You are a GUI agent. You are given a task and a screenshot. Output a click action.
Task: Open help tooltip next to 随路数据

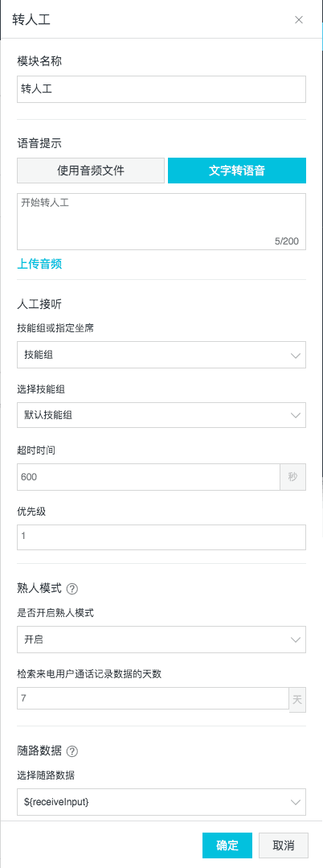tap(72, 751)
